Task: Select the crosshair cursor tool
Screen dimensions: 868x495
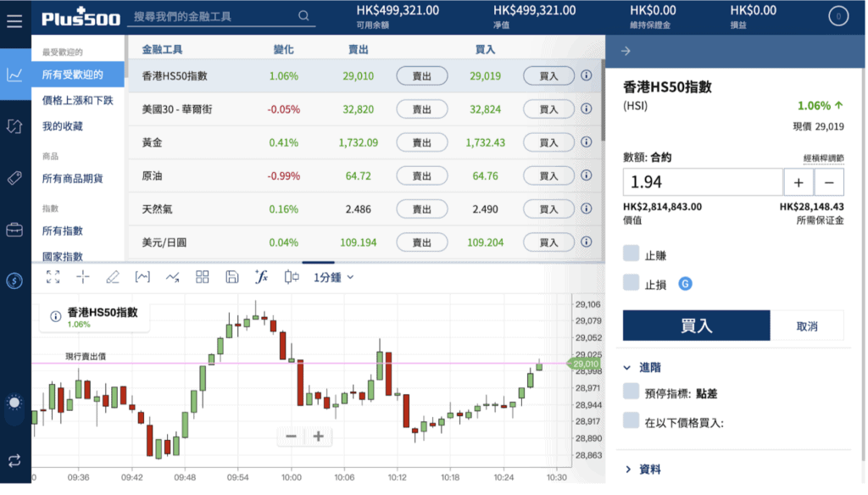Action: point(83,277)
